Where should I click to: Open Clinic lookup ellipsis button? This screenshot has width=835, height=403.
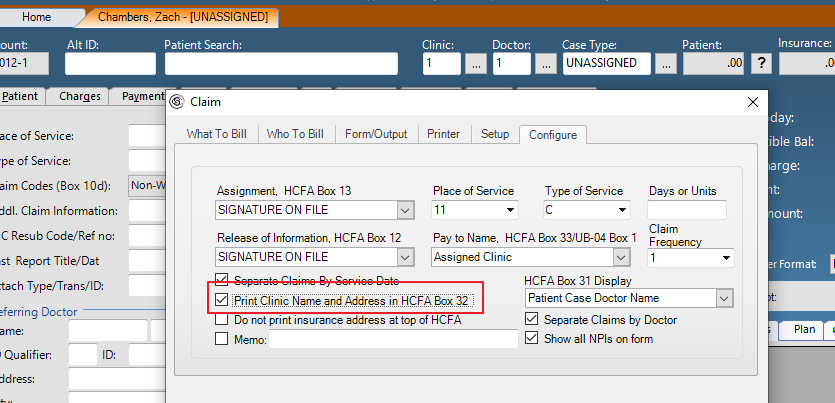477,64
